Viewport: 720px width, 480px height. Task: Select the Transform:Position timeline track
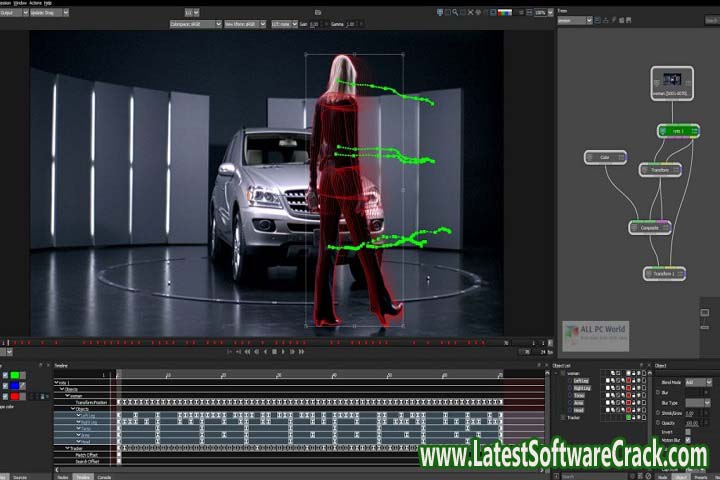coord(91,402)
